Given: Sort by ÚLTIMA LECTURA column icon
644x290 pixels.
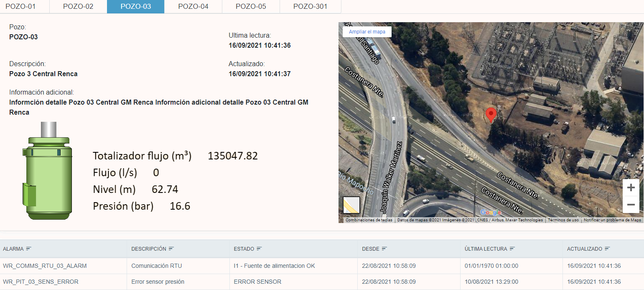Looking at the screenshot, I should pos(512,249).
